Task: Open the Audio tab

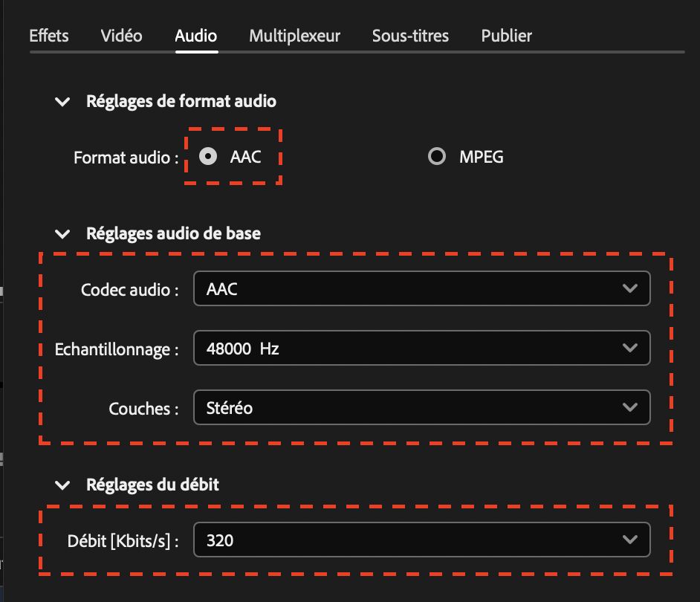Action: pyautogui.click(x=195, y=35)
